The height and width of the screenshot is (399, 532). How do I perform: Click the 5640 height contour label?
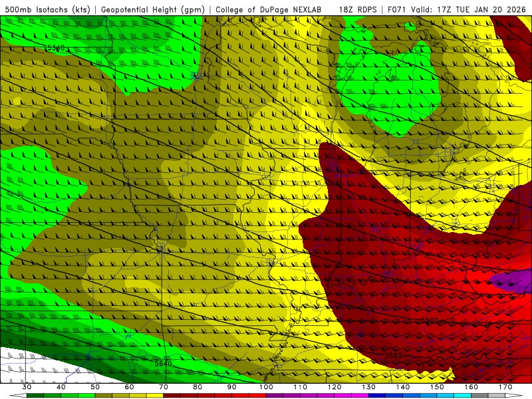click(x=163, y=364)
